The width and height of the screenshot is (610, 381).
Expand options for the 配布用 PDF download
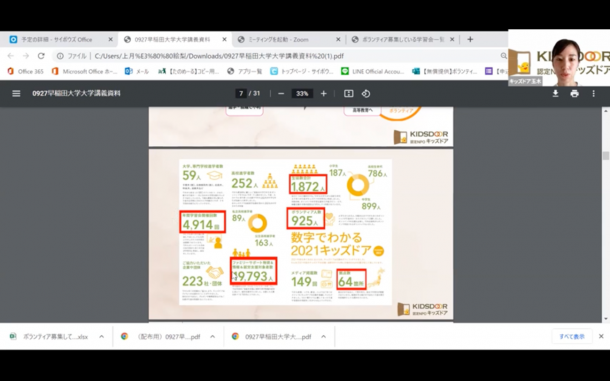[x=212, y=337]
